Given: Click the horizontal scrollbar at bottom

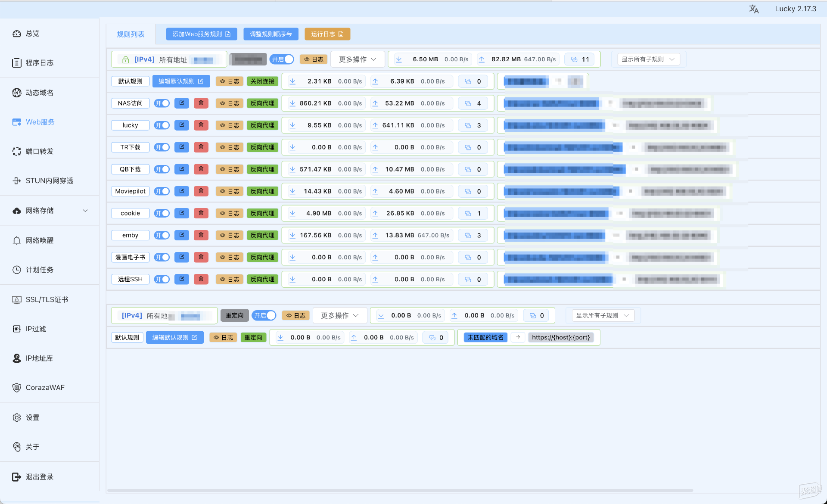Looking at the screenshot, I should point(400,490).
